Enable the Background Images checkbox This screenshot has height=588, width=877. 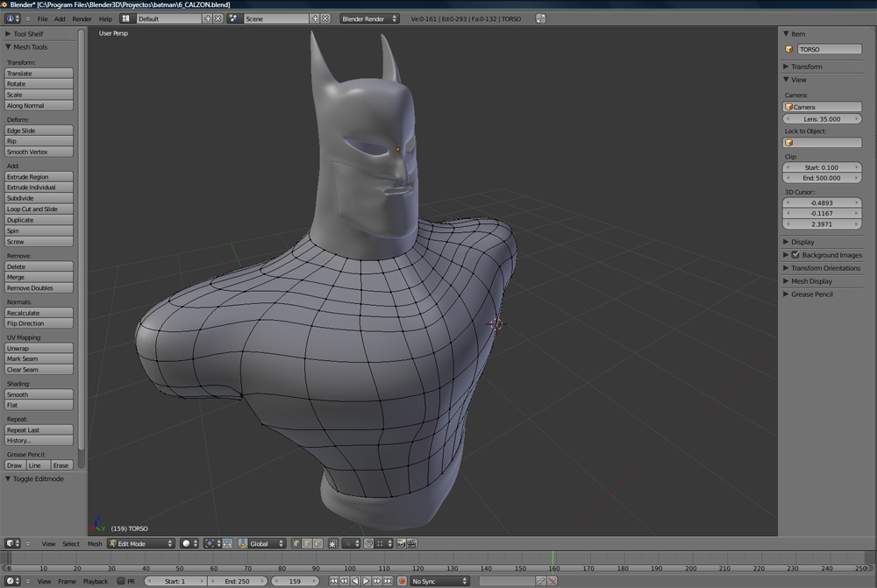pos(795,255)
